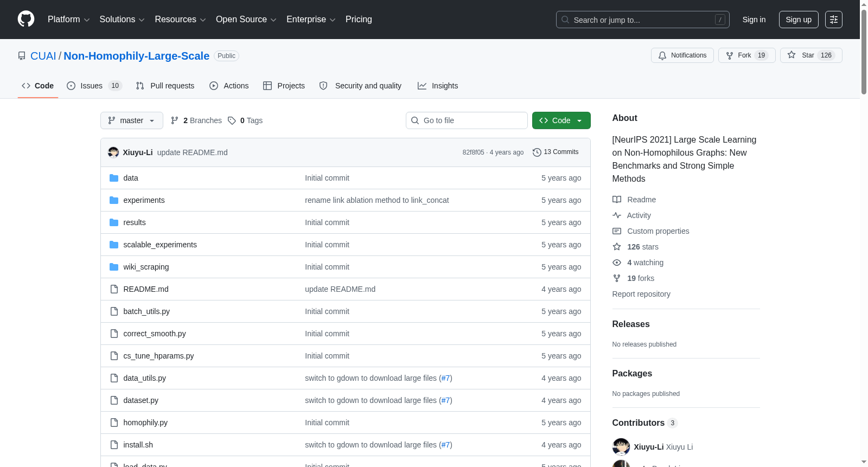Click the Sign in link
868x467 pixels.
click(x=754, y=20)
